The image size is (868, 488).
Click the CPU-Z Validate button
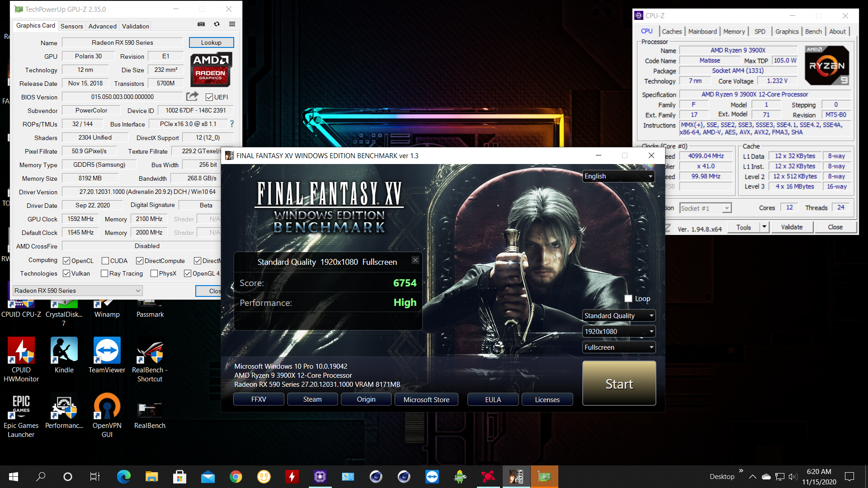click(x=792, y=227)
